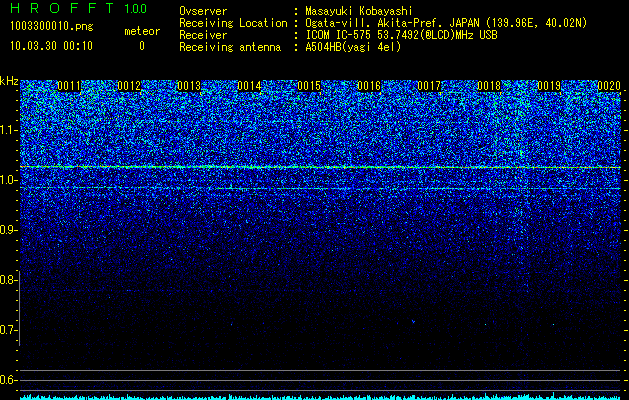Viewport: 629px width, 400px height.
Task: Click the 0013 time marker
Action: (x=189, y=86)
